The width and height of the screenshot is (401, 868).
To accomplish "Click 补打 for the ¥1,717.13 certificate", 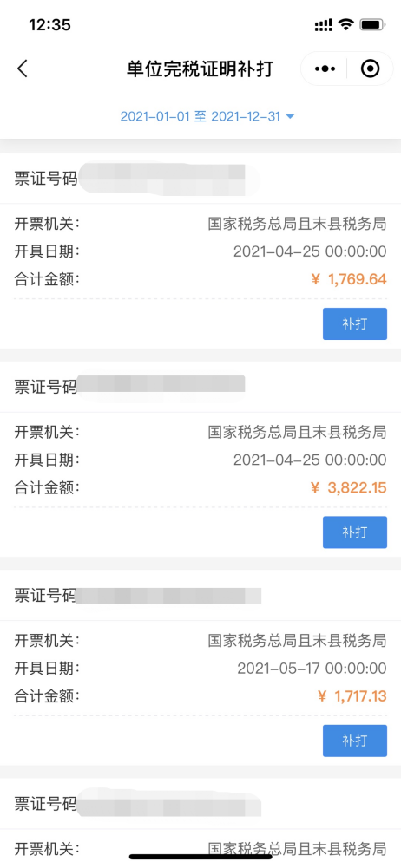I will point(355,741).
